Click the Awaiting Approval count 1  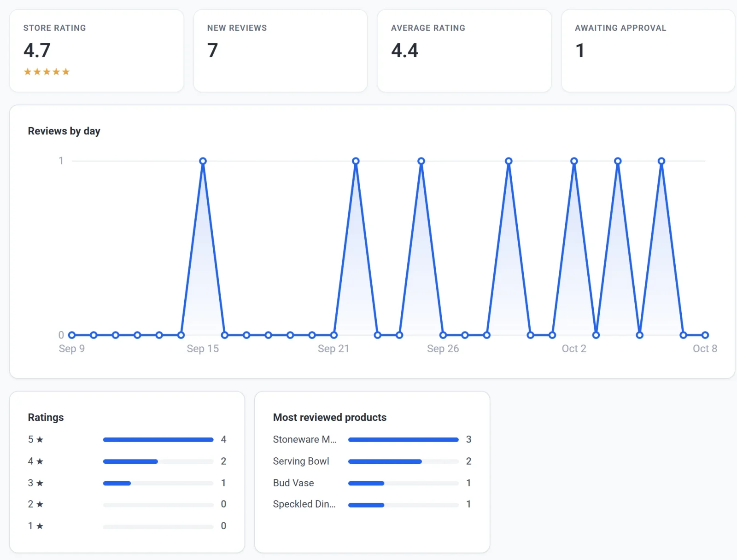point(580,50)
